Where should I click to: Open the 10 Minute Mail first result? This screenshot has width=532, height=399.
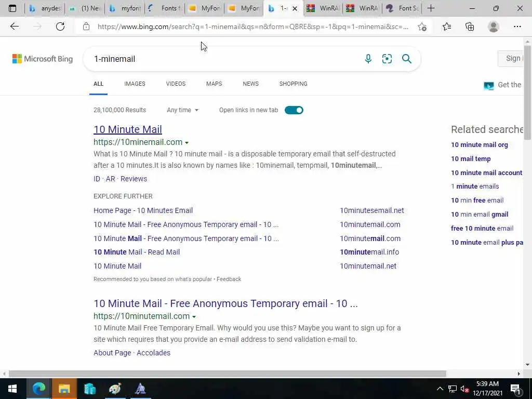128,129
